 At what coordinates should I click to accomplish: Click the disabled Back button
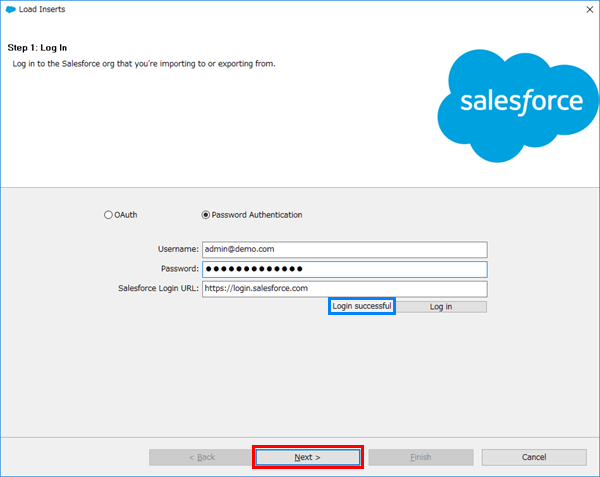click(202, 457)
